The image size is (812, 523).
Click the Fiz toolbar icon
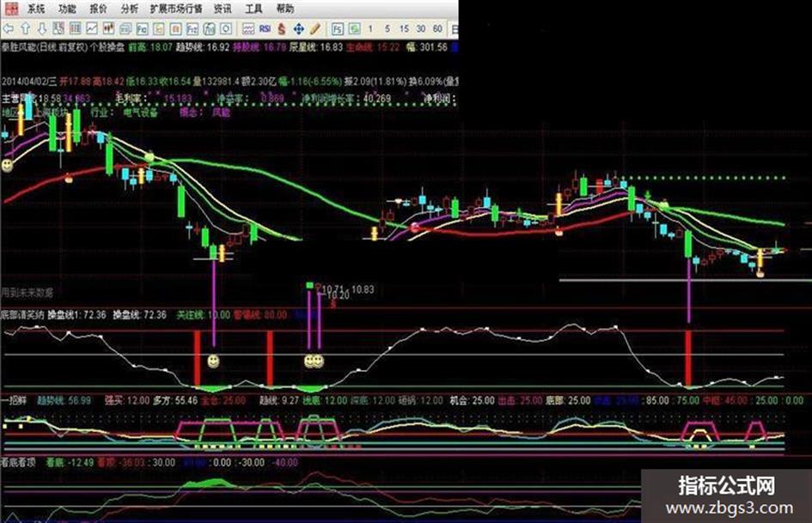192,29
